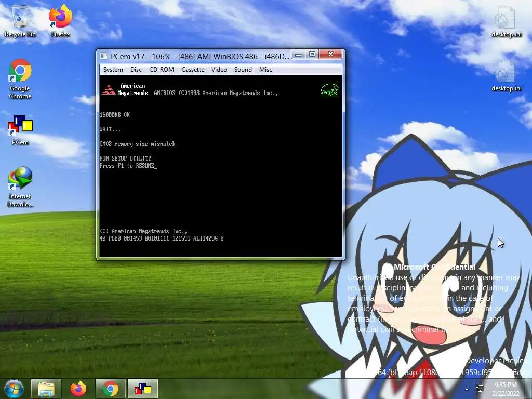Screen dimensions: 532x399
Task: Select the upper desktop.ini file icon
Action: (506, 21)
